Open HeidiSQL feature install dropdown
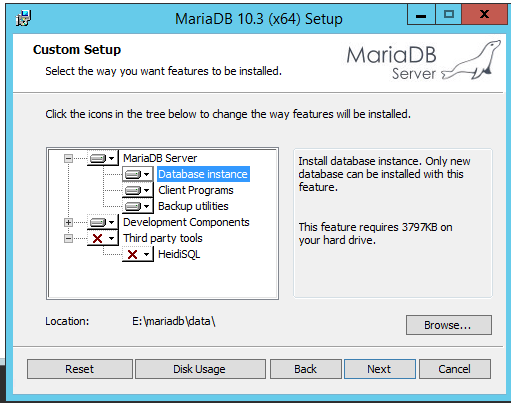The height and width of the screenshot is (403, 511). click(x=138, y=254)
